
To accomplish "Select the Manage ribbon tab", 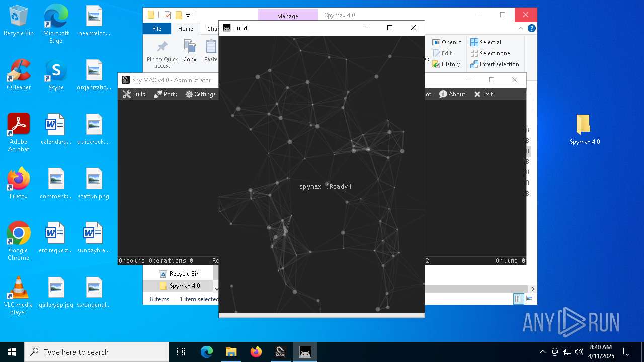I will pyautogui.click(x=288, y=16).
